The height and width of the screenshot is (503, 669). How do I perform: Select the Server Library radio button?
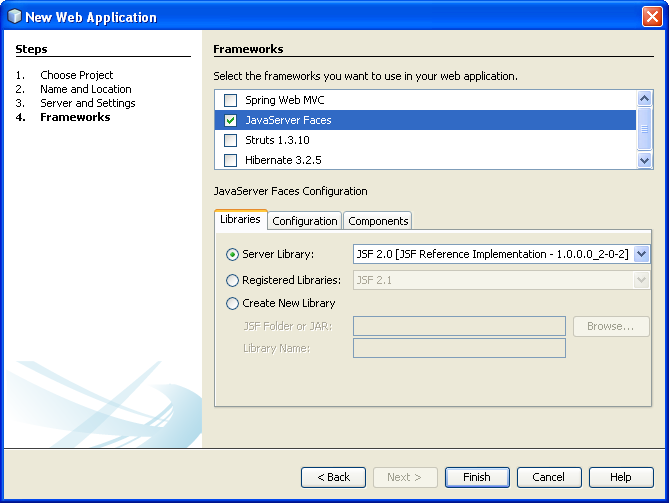point(233,255)
